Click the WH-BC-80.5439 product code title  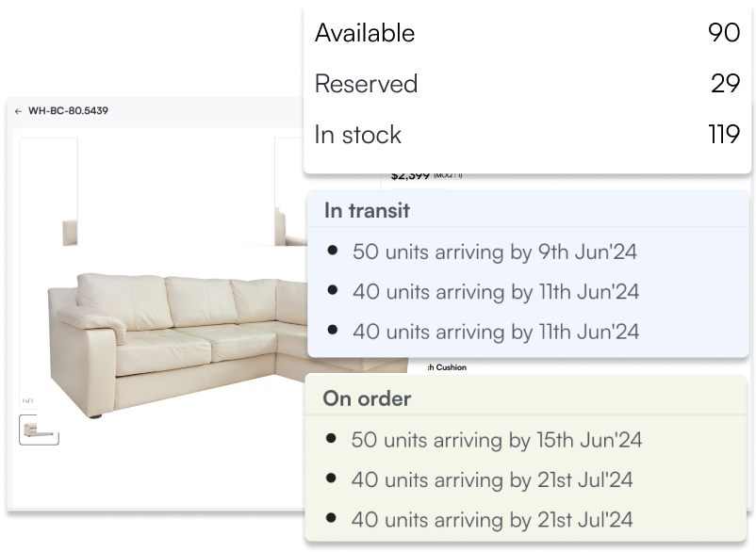pos(68,111)
